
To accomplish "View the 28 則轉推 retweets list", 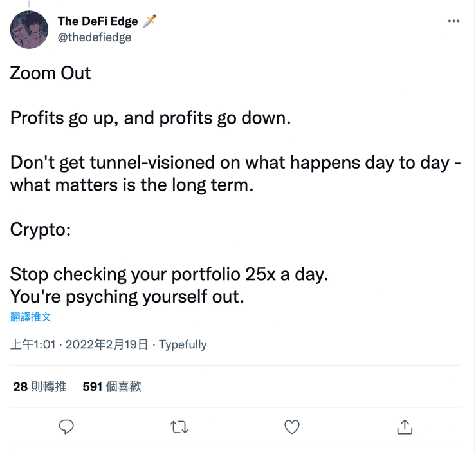I will (40, 387).
